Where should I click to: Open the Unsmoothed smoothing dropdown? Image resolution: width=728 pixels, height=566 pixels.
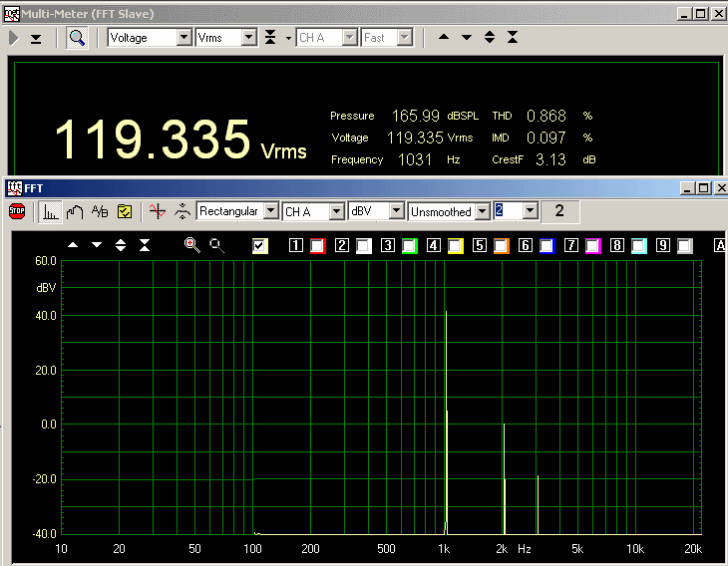(x=483, y=211)
